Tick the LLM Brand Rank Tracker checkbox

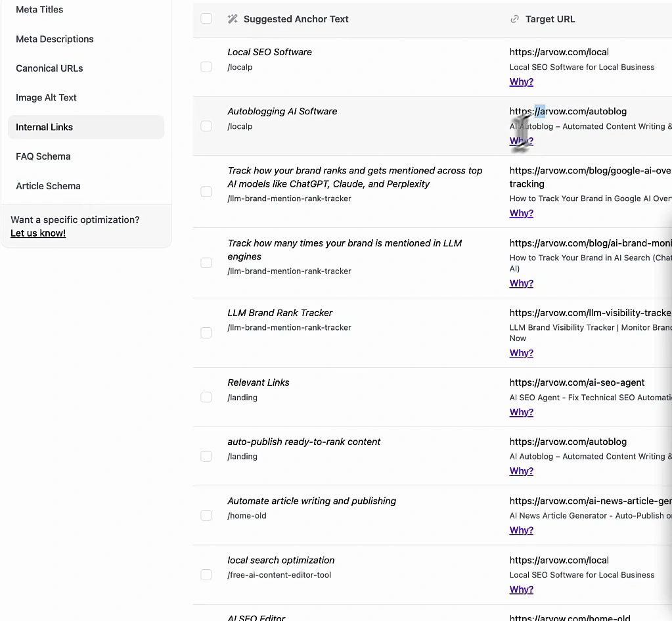(206, 333)
